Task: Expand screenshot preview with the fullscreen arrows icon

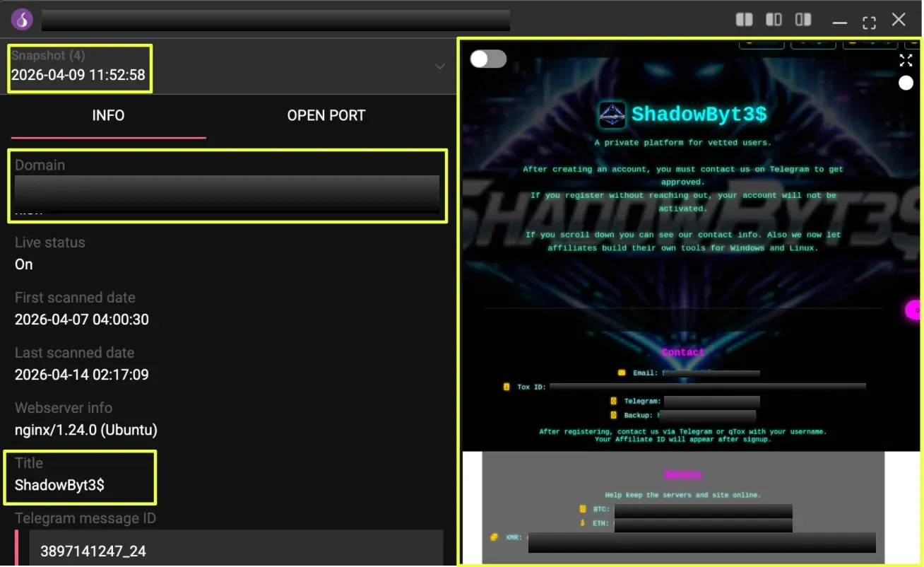Action: point(906,61)
